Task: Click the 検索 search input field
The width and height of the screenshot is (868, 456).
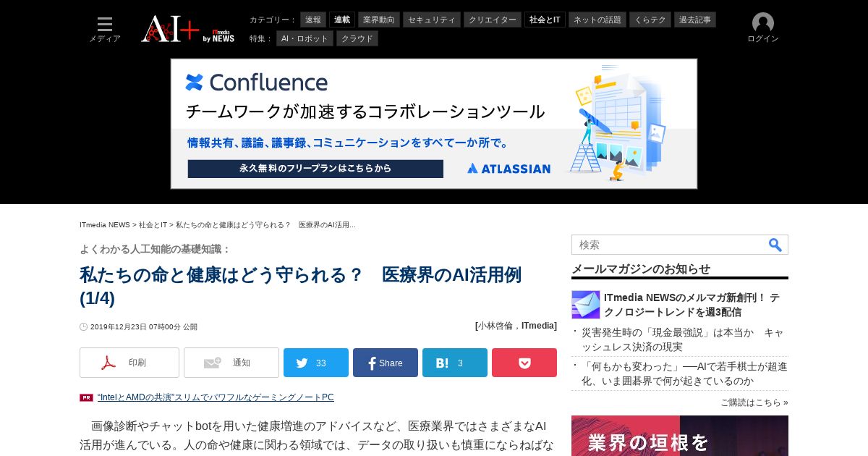Action: 669,245
